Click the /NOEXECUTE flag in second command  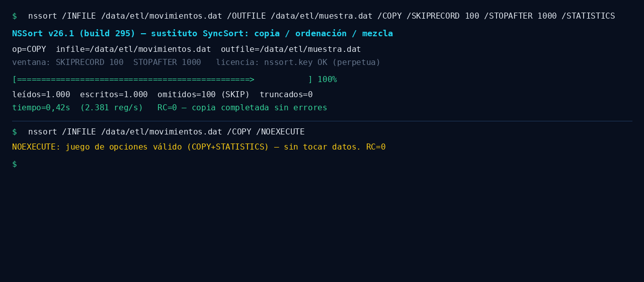click(x=280, y=132)
